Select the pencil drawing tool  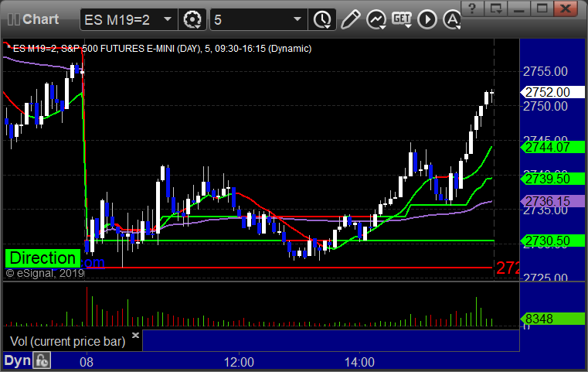(349, 18)
